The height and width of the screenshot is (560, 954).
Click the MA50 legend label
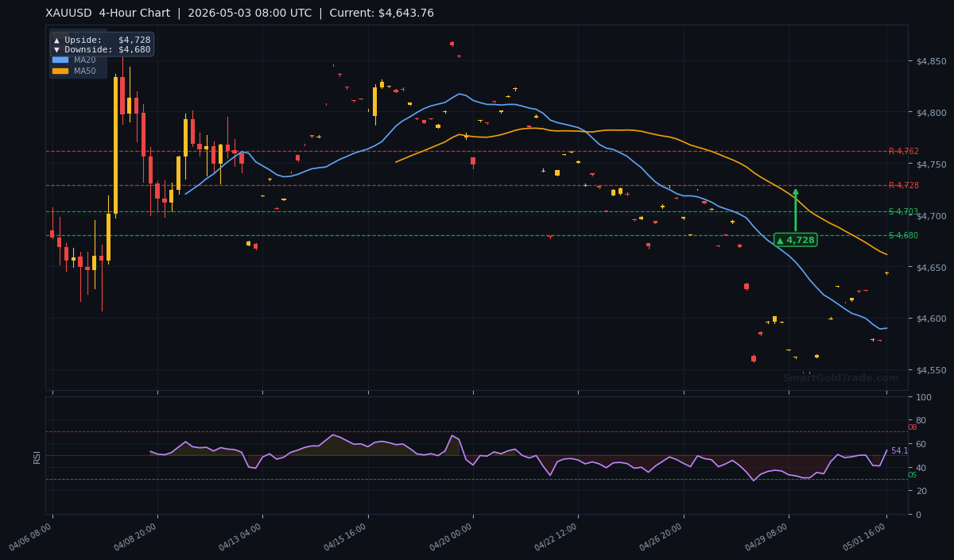click(x=85, y=71)
